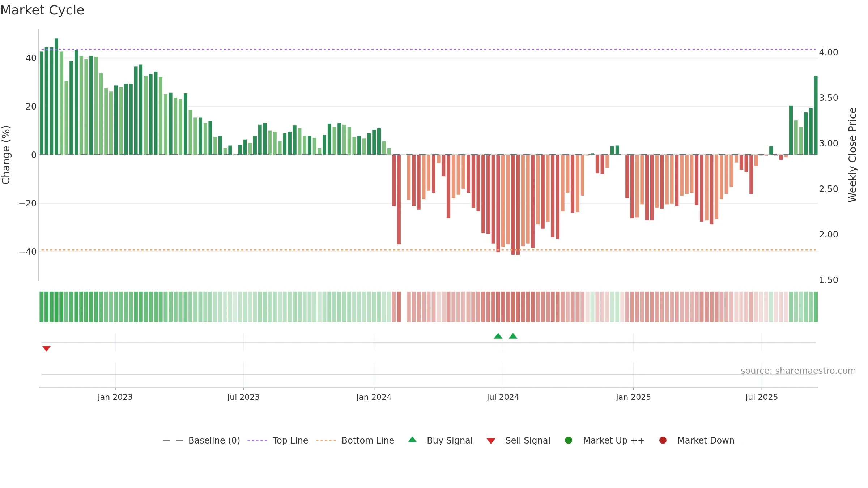868x488 pixels.
Task: Click the Weekly Close Price axis title
Action: (x=852, y=155)
